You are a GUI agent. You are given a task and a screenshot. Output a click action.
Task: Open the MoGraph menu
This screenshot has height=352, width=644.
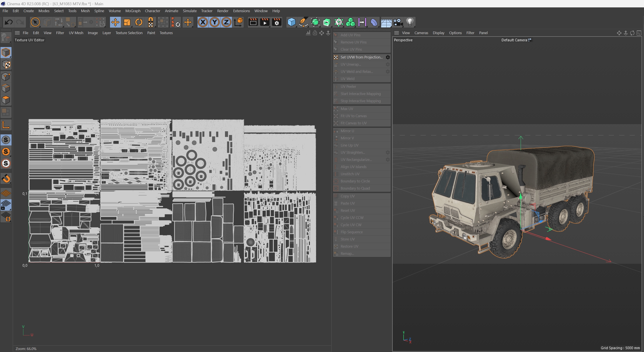(x=133, y=11)
